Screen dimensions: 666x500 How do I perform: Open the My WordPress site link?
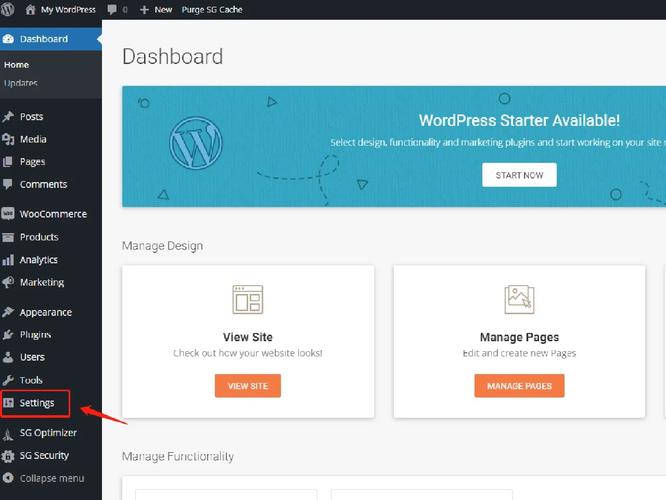[x=68, y=9]
